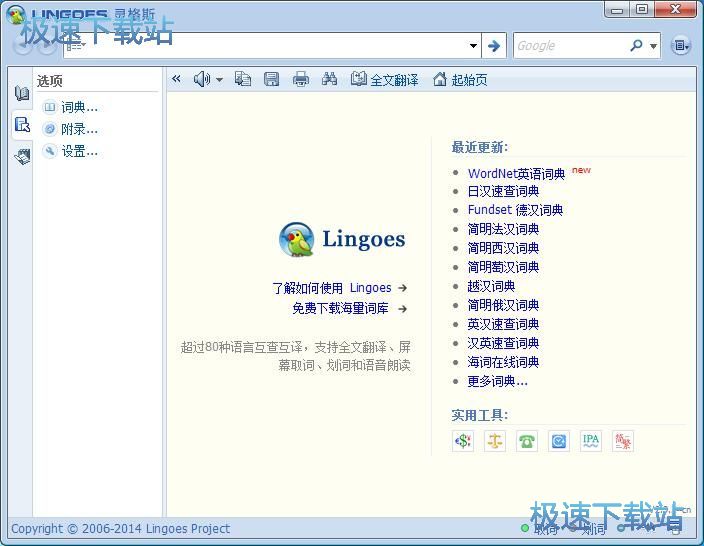Collapse sidebar with double-chevron button
704x546 pixels.
tap(176, 79)
